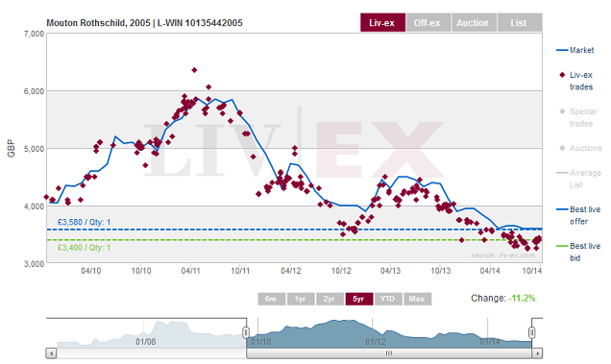Click the highest trade point above 6,000
611x364 pixels.
194,70
